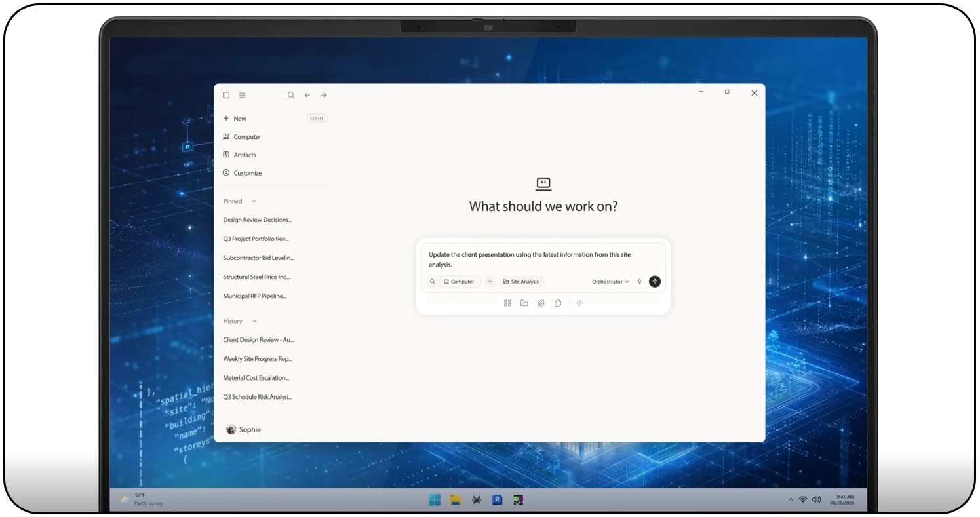Toggle the sidebar panel icon
The width and height of the screenshot is (980, 517).
point(226,95)
